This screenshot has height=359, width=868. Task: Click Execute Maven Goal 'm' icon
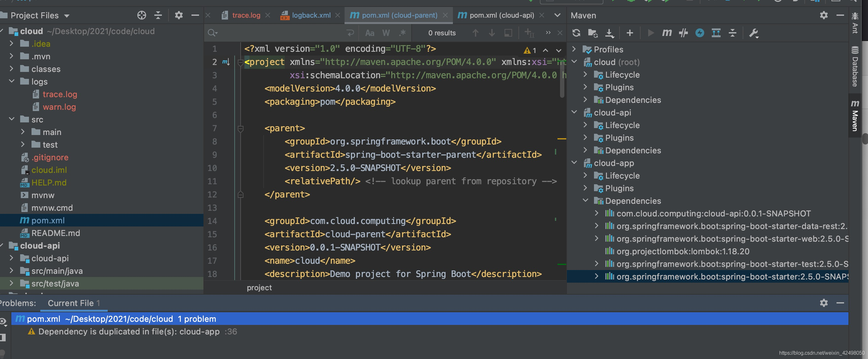[666, 33]
